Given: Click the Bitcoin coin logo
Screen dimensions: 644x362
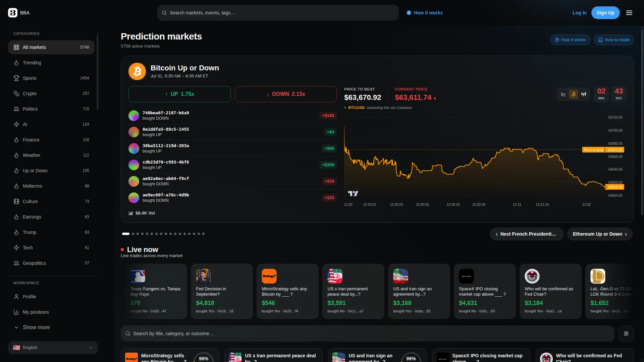Looking at the screenshot, I should [x=137, y=71].
